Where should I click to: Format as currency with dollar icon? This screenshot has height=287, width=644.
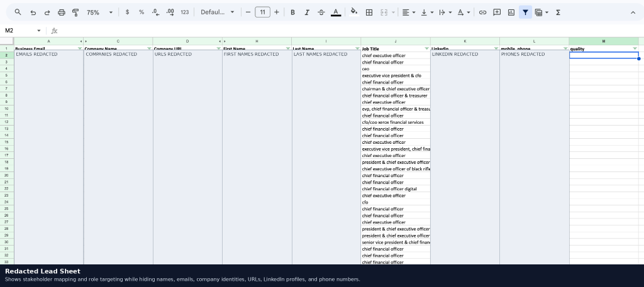tap(127, 13)
